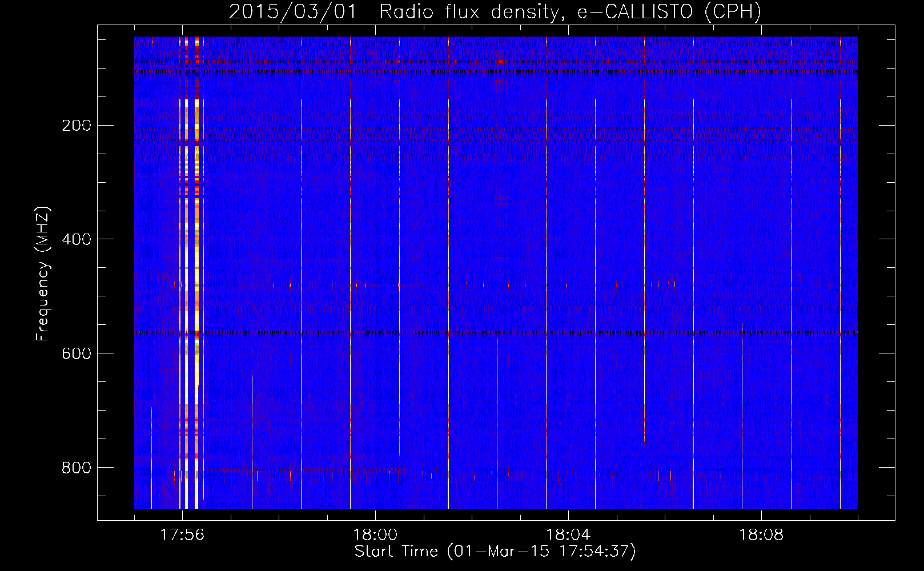Image resolution: width=924 pixels, height=571 pixels.
Task: Click the 18:04 time tick label
Action: 568,535
